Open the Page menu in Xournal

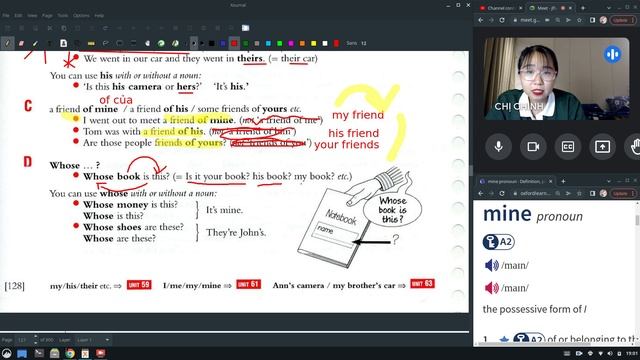tap(47, 16)
